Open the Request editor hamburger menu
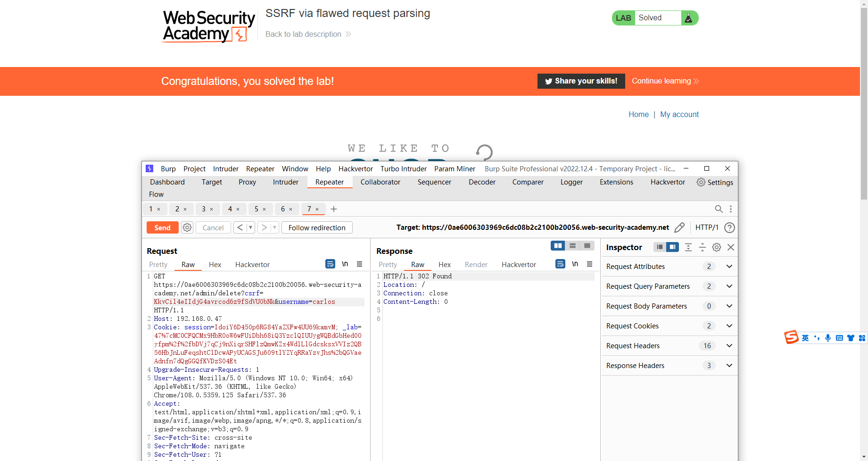This screenshot has height=461, width=868. coord(360,264)
